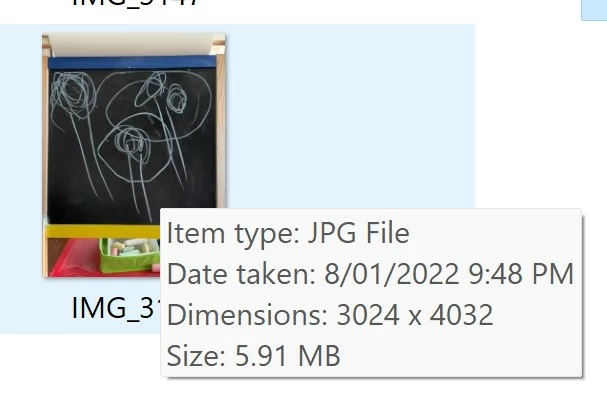Click the white paper roll atop the easel thumbnail

click(130, 45)
